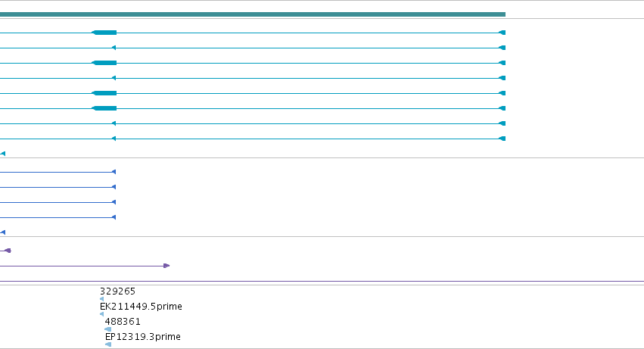Click the feature marker below 488361 label
644x349 pixels.
click(108, 329)
